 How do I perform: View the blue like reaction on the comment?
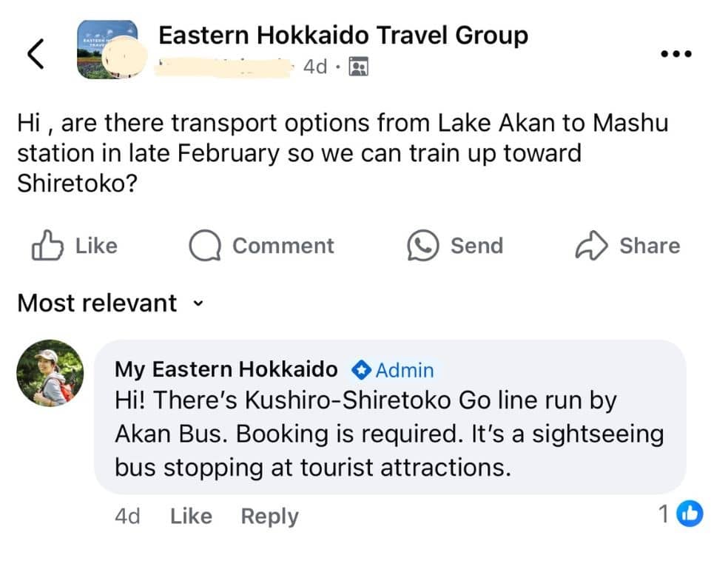pyautogui.click(x=690, y=514)
